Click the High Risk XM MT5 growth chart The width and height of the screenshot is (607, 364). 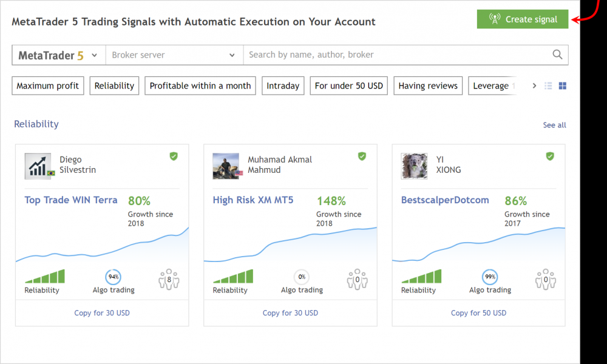(290, 245)
